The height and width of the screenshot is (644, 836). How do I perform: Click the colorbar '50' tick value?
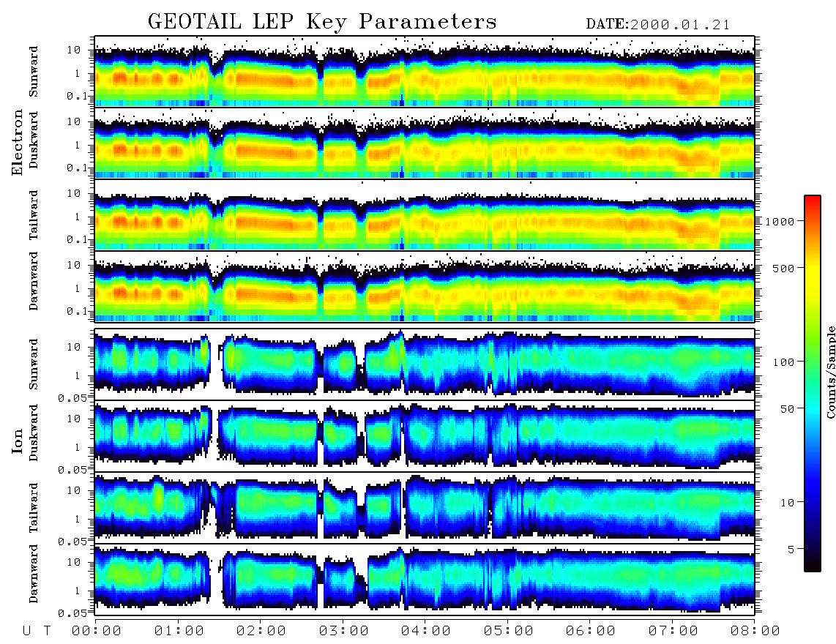pos(787,409)
